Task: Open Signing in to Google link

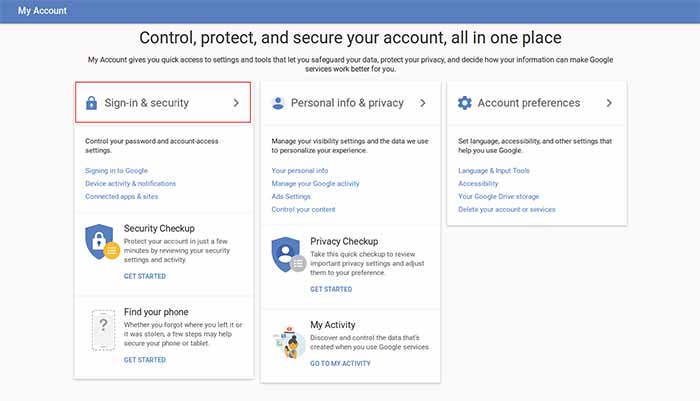Action: click(x=116, y=171)
